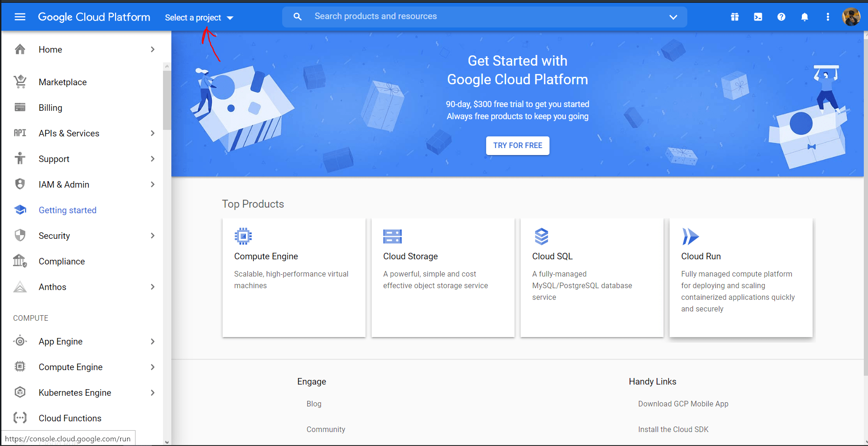
Task: Expand the APIs & Services section
Action: 152,133
